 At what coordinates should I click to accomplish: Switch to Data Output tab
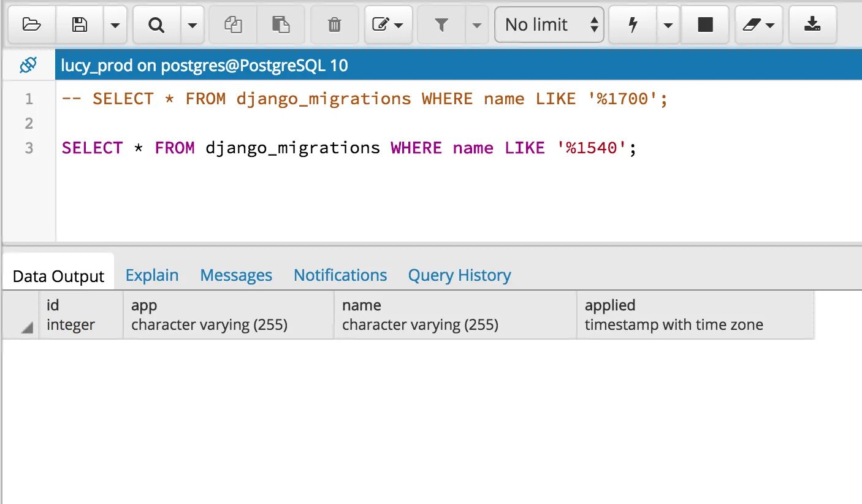pos(58,276)
